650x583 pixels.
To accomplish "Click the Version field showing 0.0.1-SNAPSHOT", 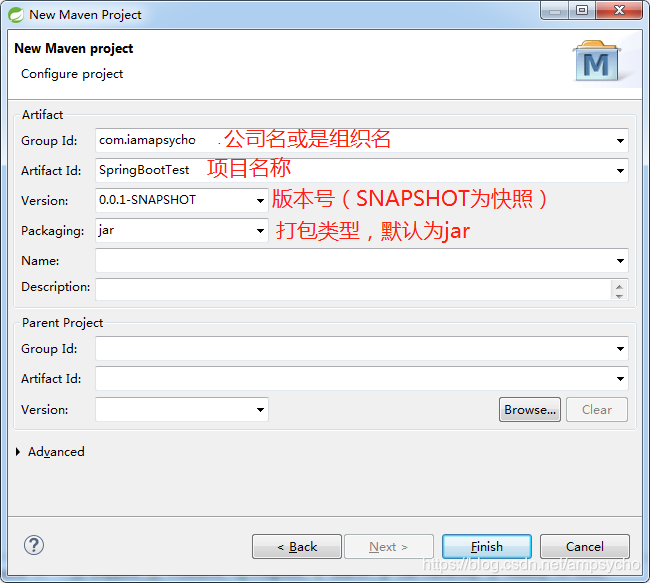I will (x=182, y=201).
